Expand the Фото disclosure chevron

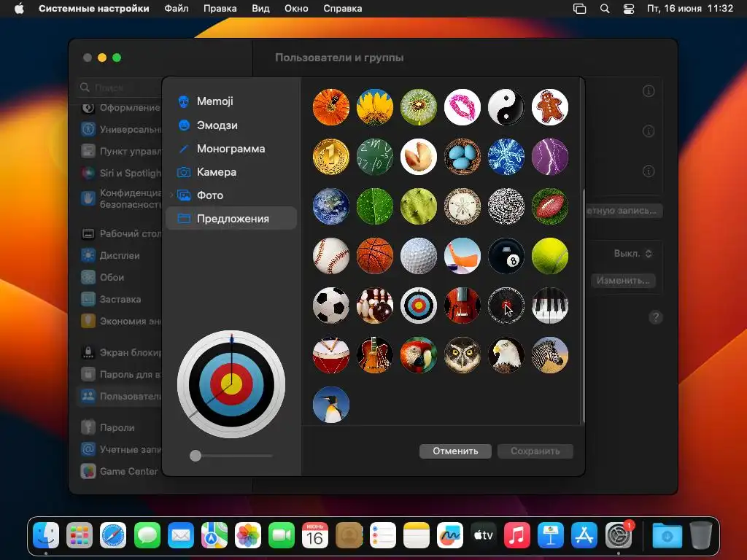tap(171, 195)
